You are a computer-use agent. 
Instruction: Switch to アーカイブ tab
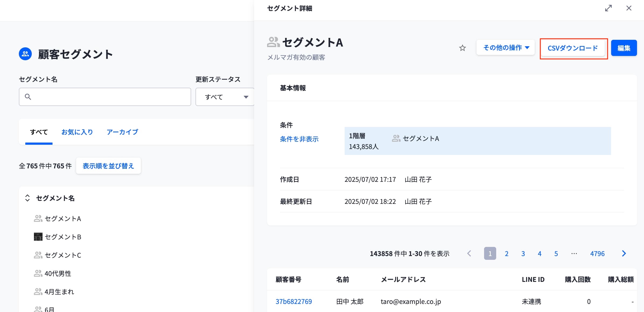pos(122,132)
